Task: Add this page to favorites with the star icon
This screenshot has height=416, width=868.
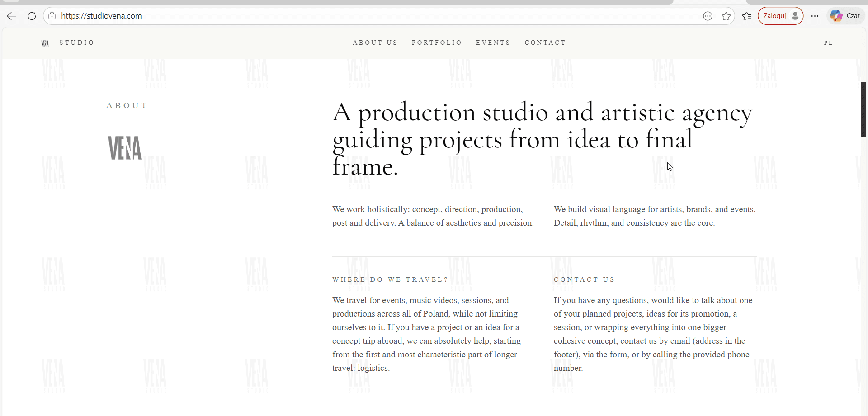Action: [x=726, y=16]
